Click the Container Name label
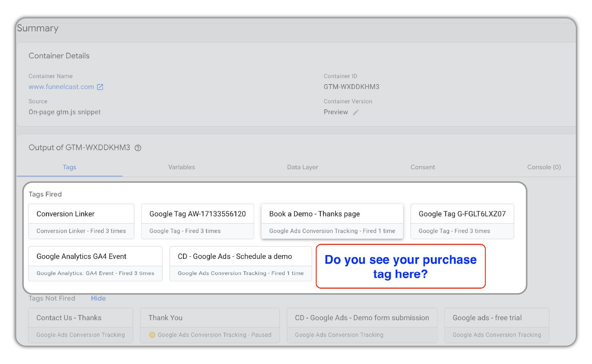 click(50, 76)
